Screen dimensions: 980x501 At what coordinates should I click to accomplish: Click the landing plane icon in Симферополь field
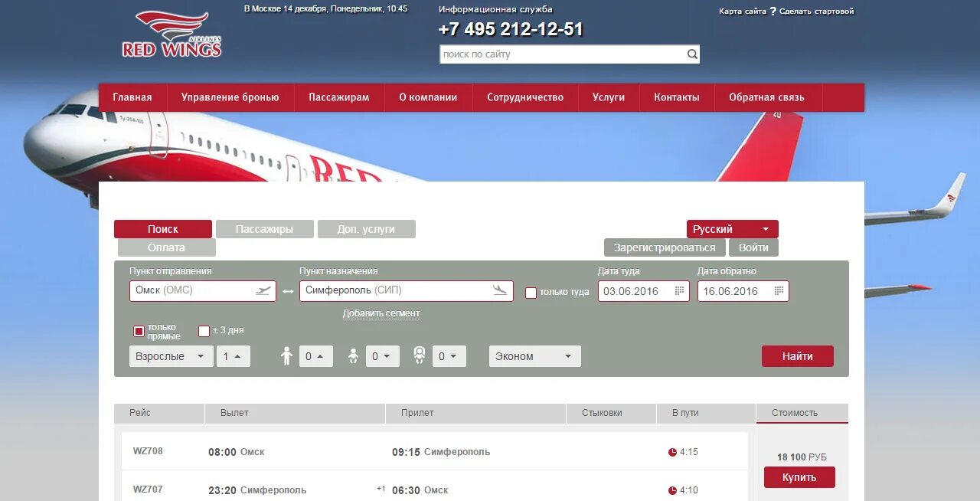pyautogui.click(x=500, y=290)
